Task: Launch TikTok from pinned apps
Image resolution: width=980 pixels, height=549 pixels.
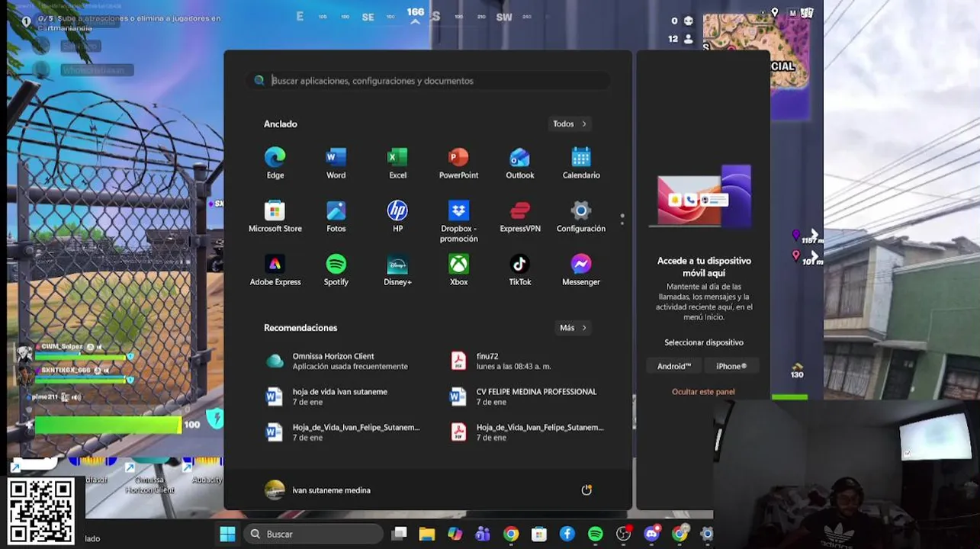Action: (519, 270)
